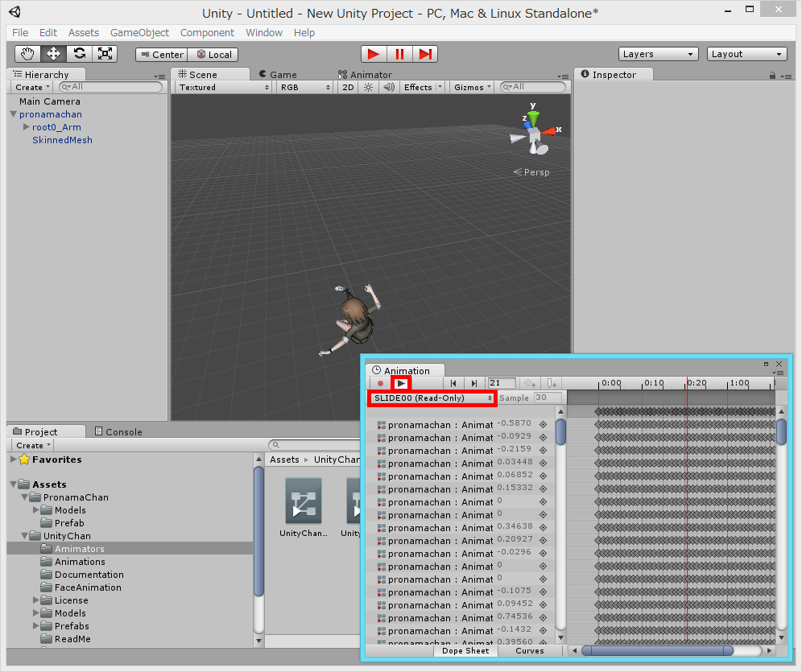Click the Add Keyframe icon in Animation window
This screenshot has width=802, height=672.
pyautogui.click(x=527, y=383)
